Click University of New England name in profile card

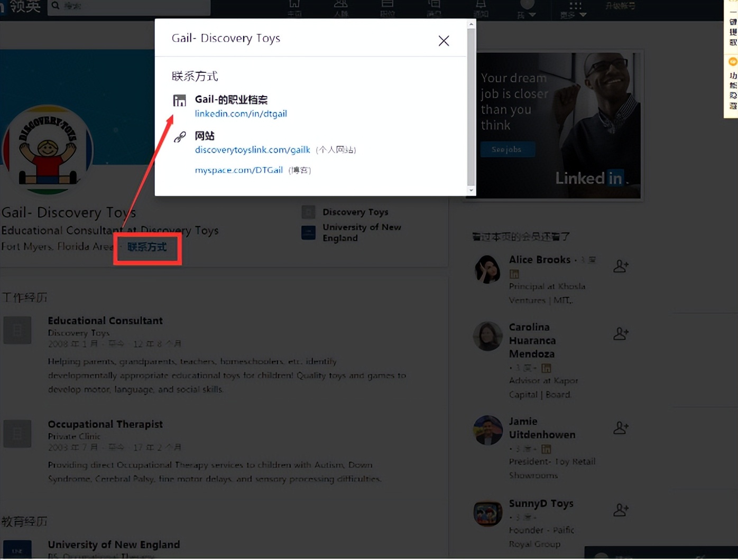coord(362,232)
